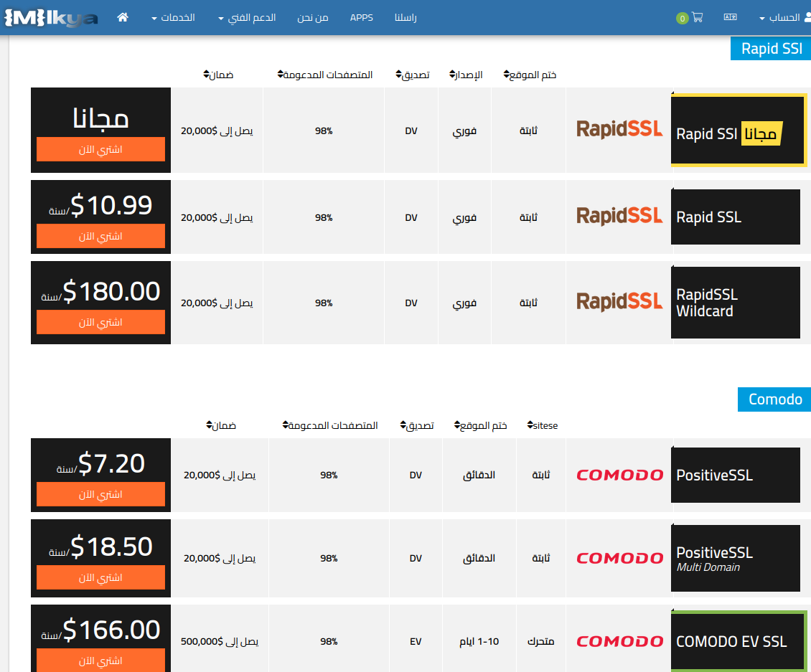
Task: Select the COMODO EV SSL product tile
Action: 736,641
